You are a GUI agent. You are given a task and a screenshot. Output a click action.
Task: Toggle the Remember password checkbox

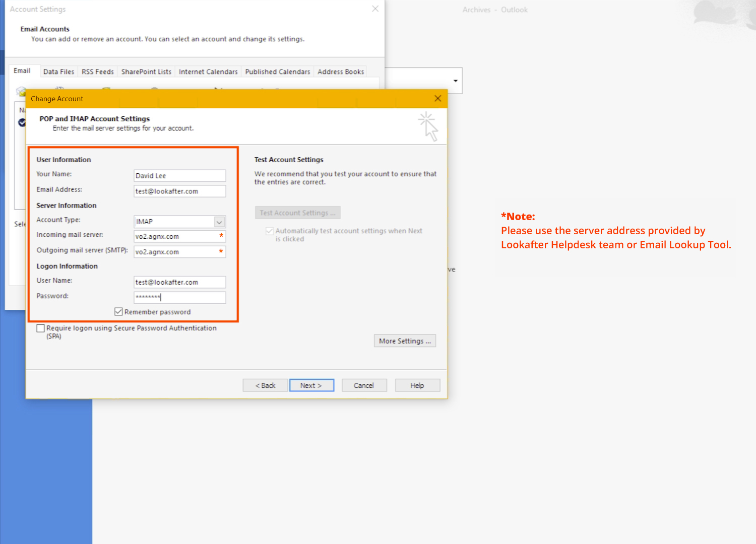point(119,312)
